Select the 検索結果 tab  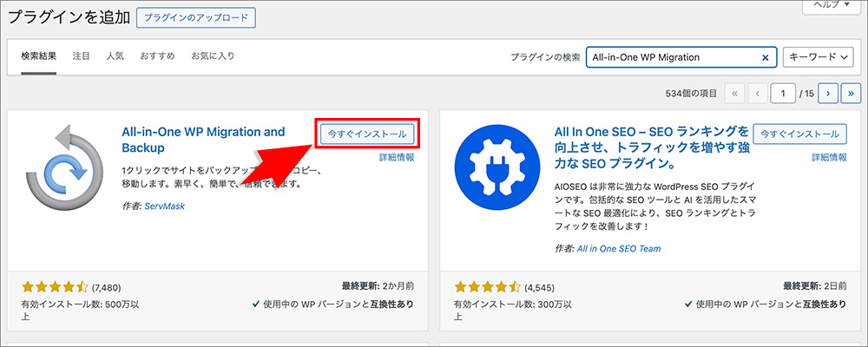click(x=39, y=56)
